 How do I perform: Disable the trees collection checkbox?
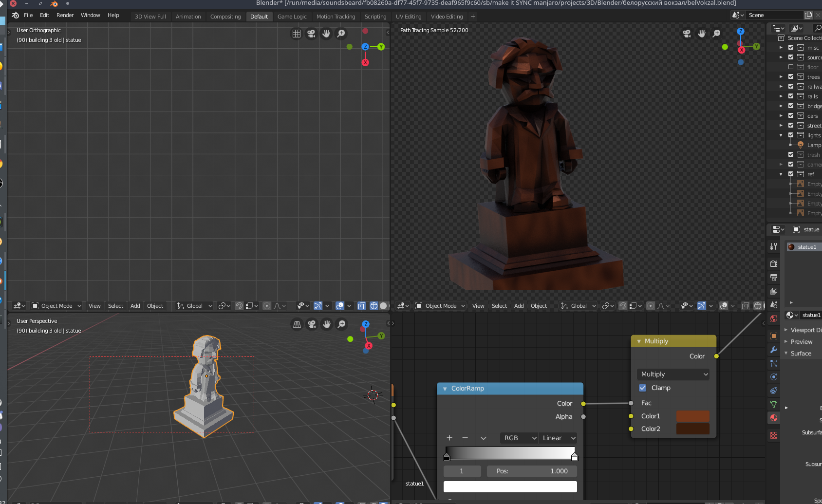pyautogui.click(x=791, y=77)
